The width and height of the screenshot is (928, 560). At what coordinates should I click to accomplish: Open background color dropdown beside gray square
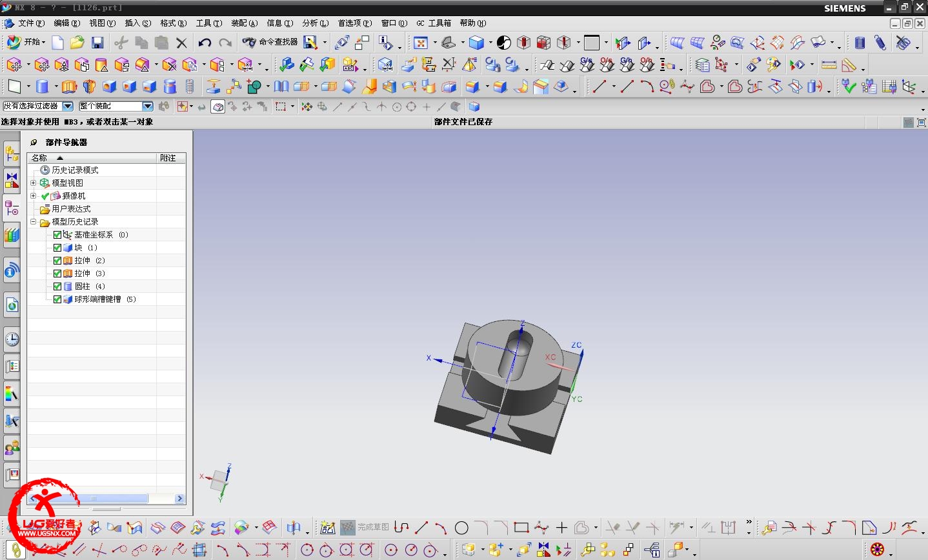point(606,43)
